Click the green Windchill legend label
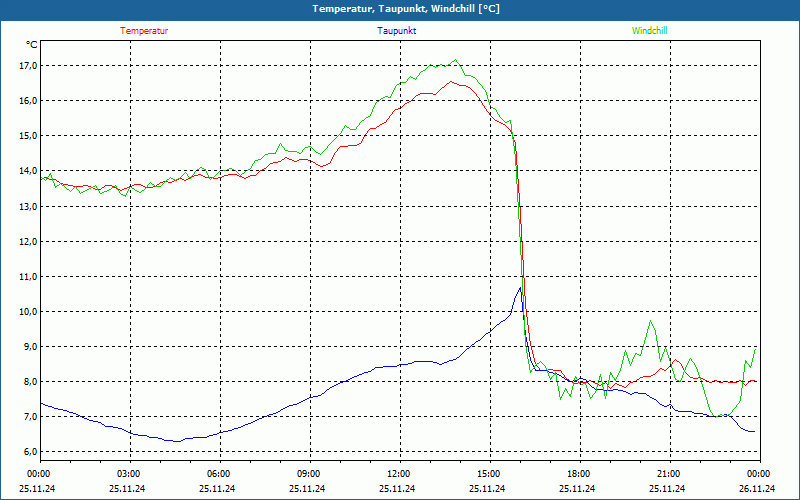 tap(649, 31)
